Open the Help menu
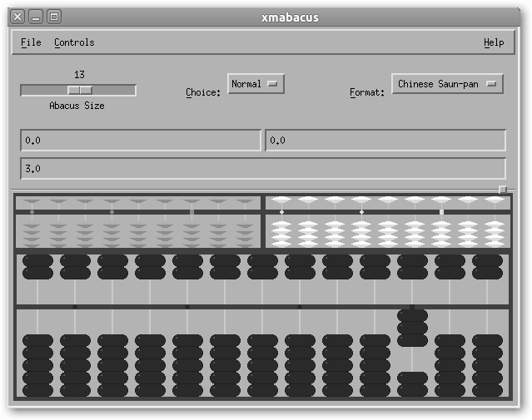 (x=493, y=42)
